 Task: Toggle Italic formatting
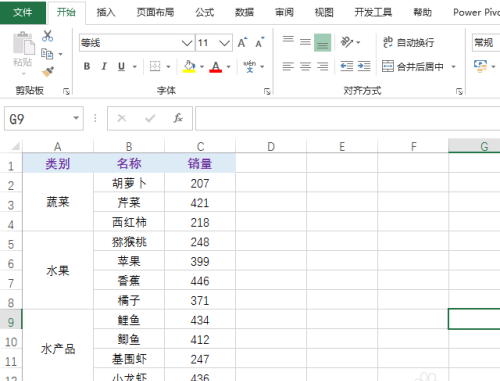(104, 66)
